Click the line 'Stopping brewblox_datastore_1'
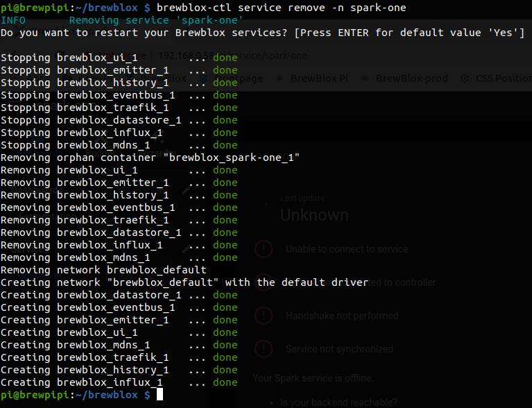Screen dimensions: 532x408 click(119, 120)
